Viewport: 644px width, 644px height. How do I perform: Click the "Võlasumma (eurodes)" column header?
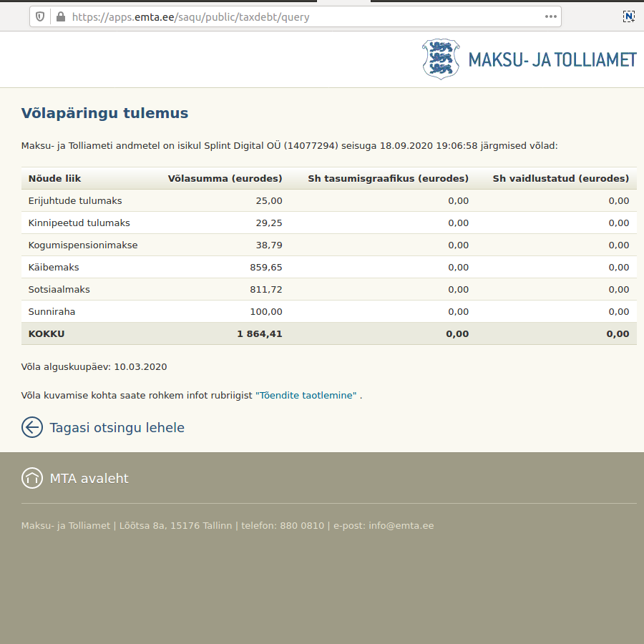point(225,179)
